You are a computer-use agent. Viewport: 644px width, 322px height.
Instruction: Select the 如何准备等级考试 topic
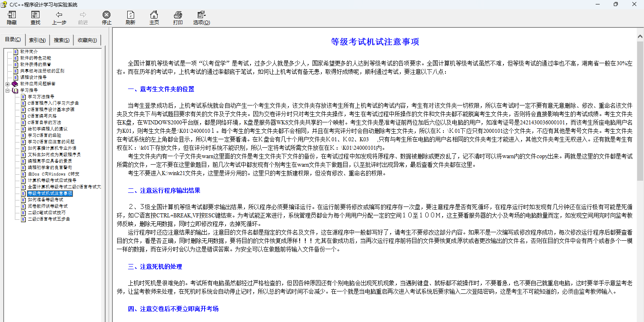point(46,200)
